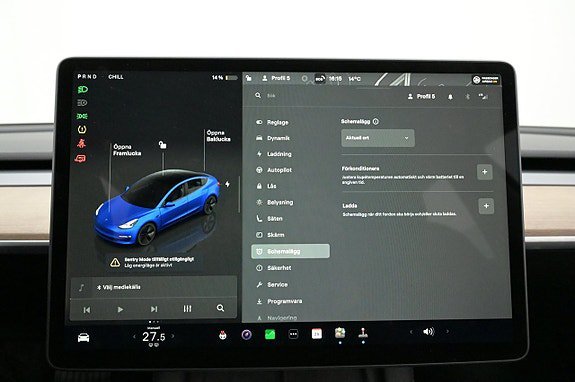
Task: Tap Välj mediekälla media source
Action: [118, 287]
